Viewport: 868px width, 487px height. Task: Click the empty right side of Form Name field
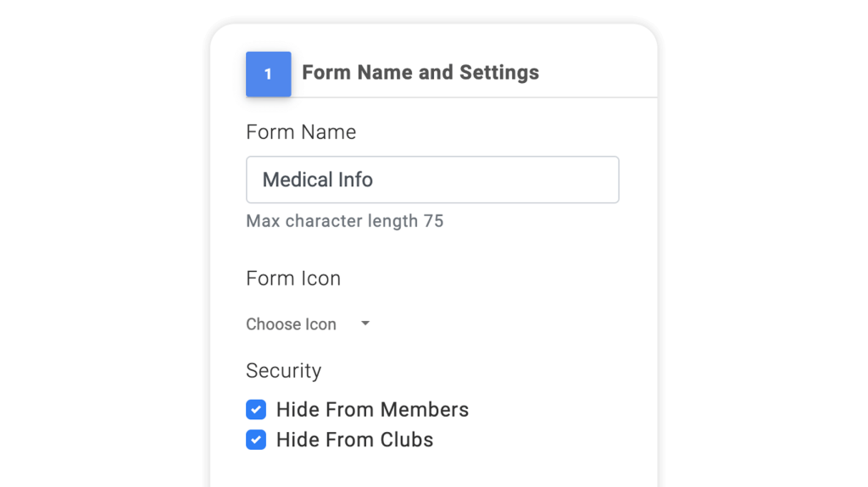(498, 180)
